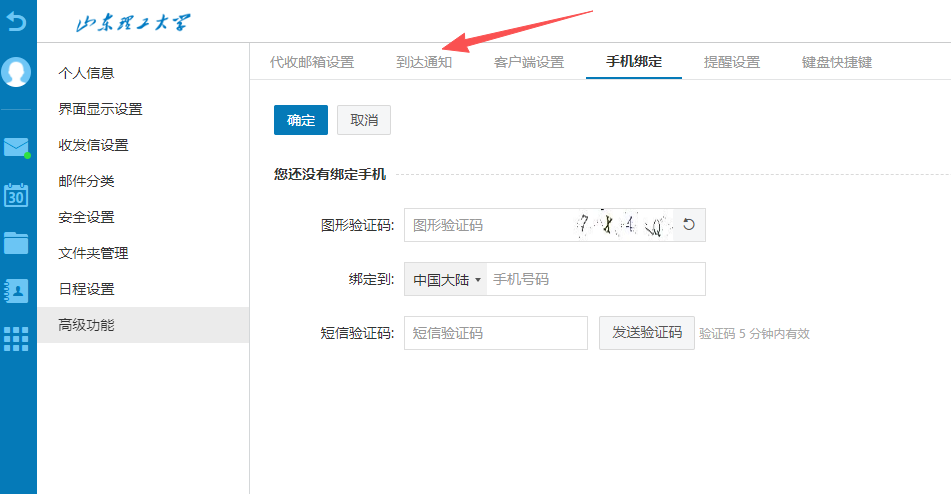
Task: Switch to the 代收邮箱设置 tab
Action: [312, 62]
